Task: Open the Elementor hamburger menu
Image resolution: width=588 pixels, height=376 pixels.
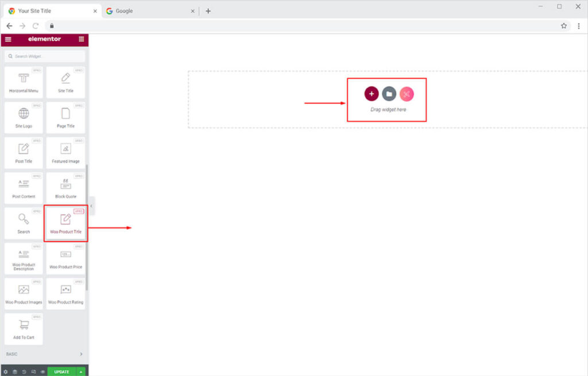Action: (8, 39)
